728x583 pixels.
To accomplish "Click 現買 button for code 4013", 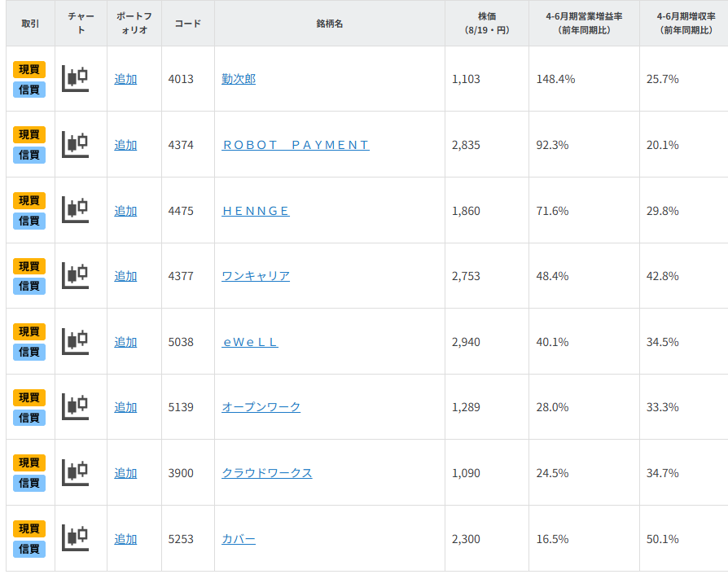I will point(29,70).
